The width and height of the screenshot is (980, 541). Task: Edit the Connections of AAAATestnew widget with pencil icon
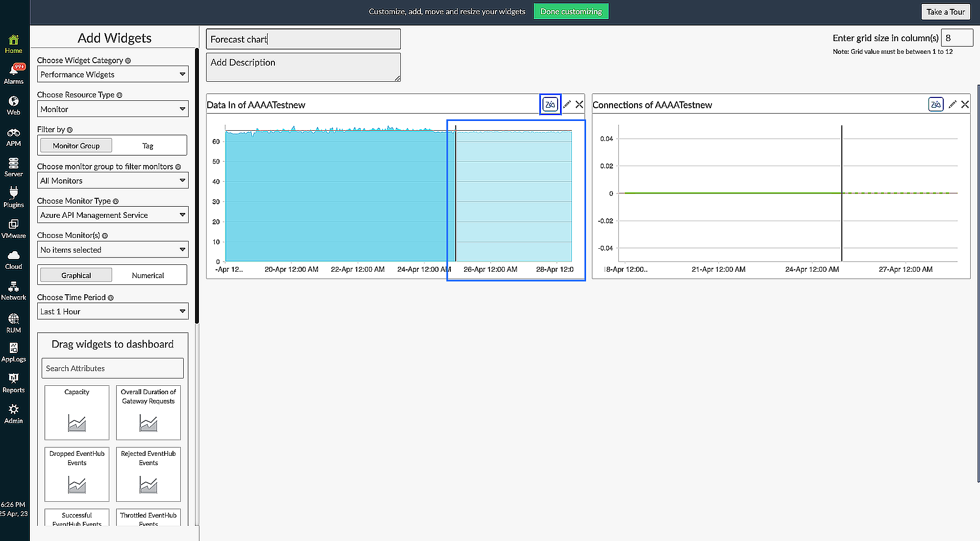(x=952, y=104)
